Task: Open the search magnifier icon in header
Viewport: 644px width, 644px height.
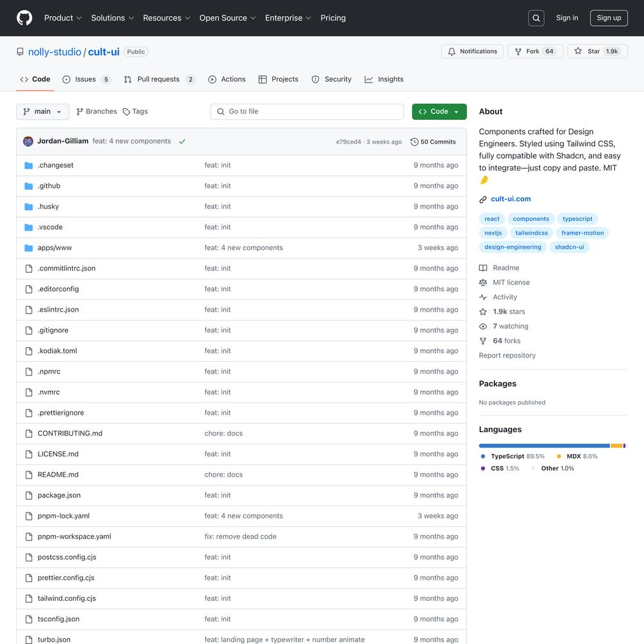Action: click(536, 18)
